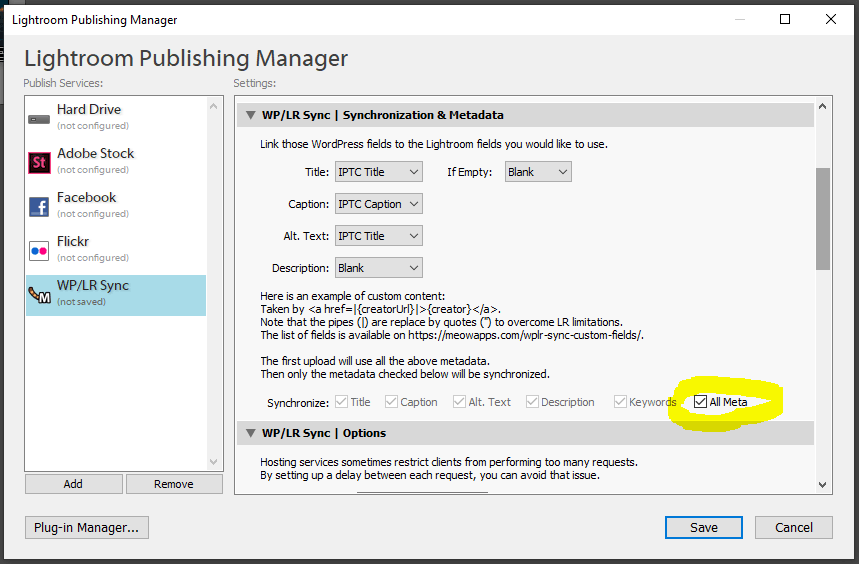Open the Plug-in Manager
The width and height of the screenshot is (859, 564).
click(x=87, y=527)
